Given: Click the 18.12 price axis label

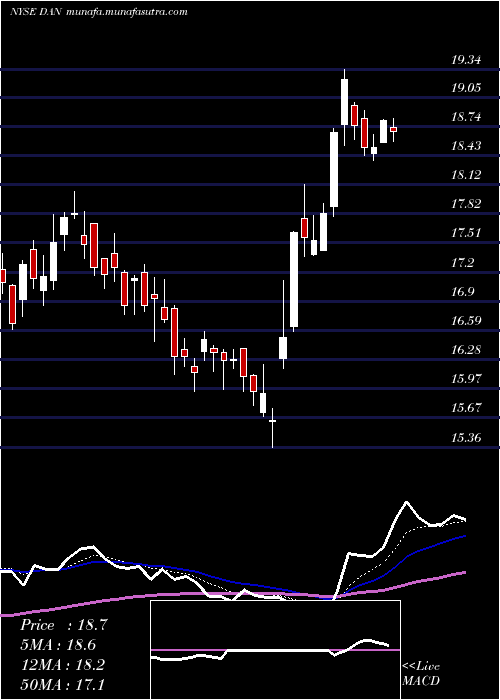Looking at the screenshot, I should click(x=466, y=175).
